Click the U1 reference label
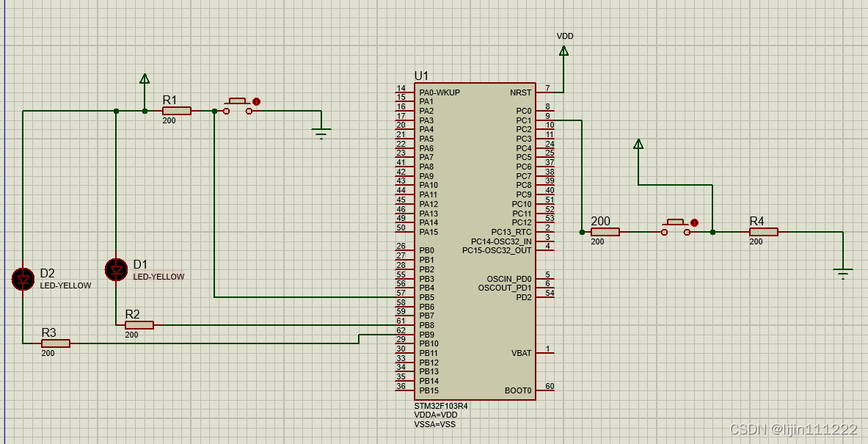The width and height of the screenshot is (868, 444). coord(421,76)
